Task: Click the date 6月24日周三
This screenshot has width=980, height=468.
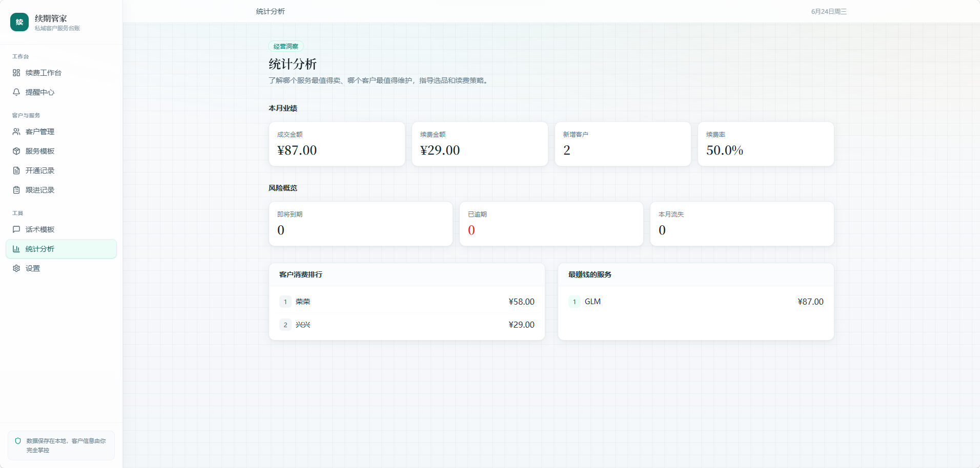Action: click(x=829, y=11)
